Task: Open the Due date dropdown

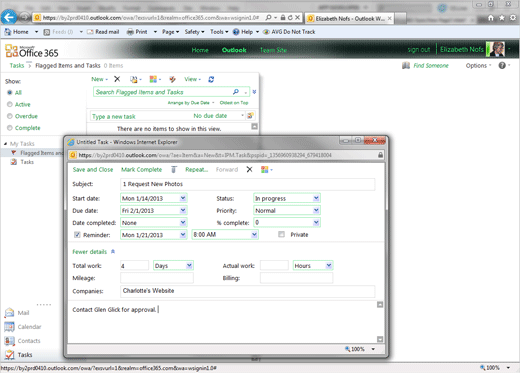Action: [183, 210]
